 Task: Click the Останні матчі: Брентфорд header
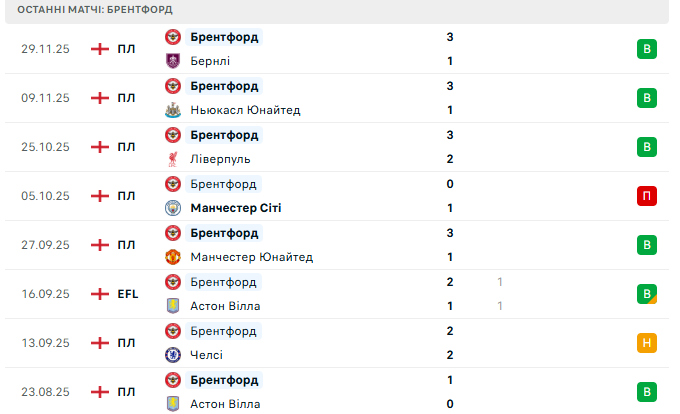(x=95, y=9)
